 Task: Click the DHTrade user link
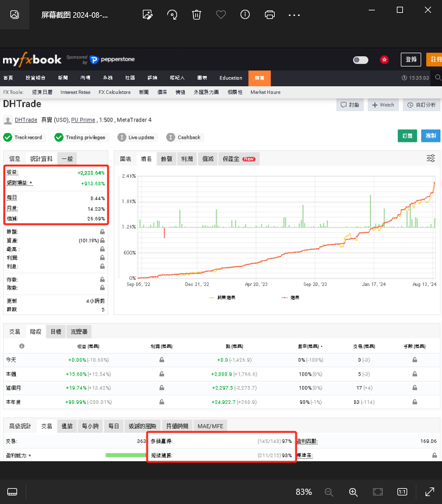(26, 120)
